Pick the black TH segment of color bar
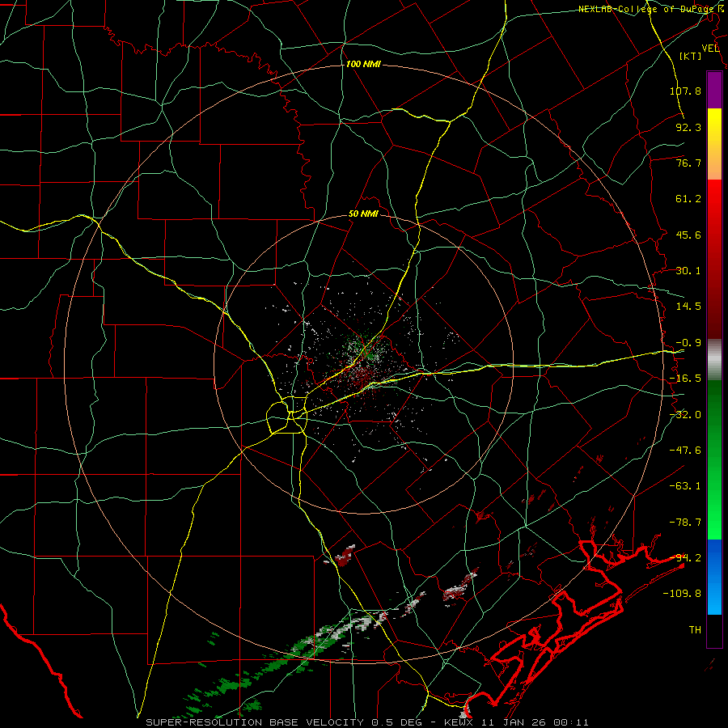The width and height of the screenshot is (728, 728). coord(714,631)
